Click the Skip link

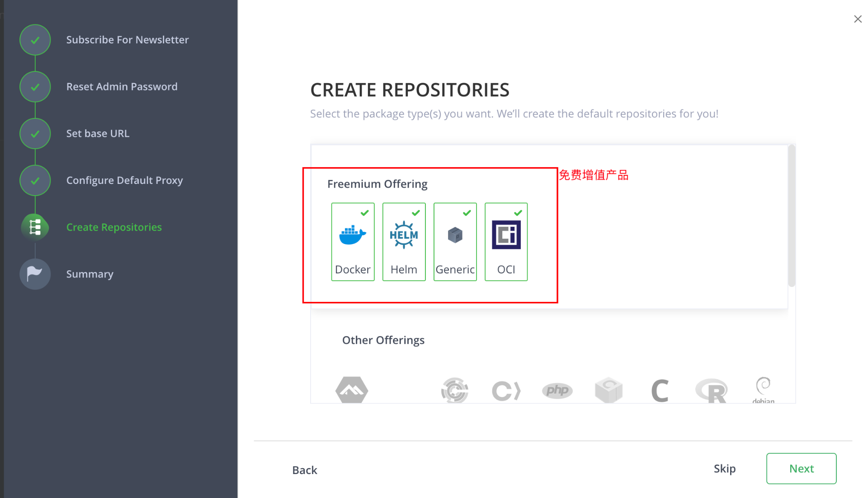click(x=725, y=469)
